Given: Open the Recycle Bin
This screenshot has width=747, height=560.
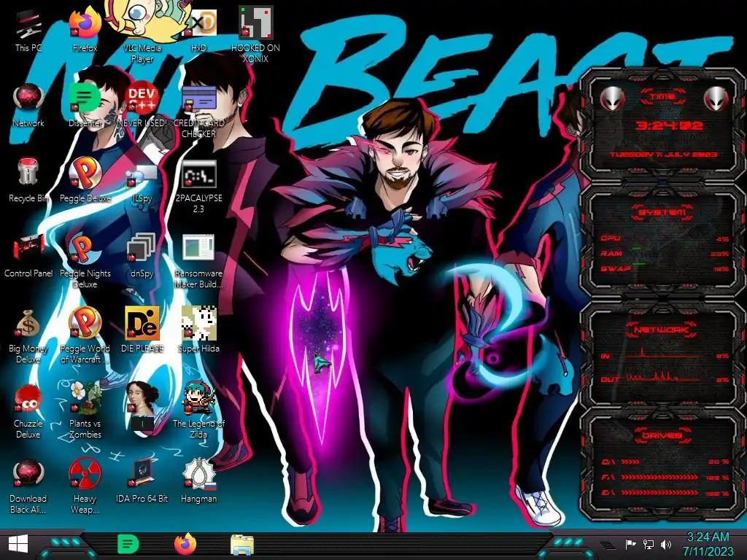Looking at the screenshot, I should [x=28, y=181].
